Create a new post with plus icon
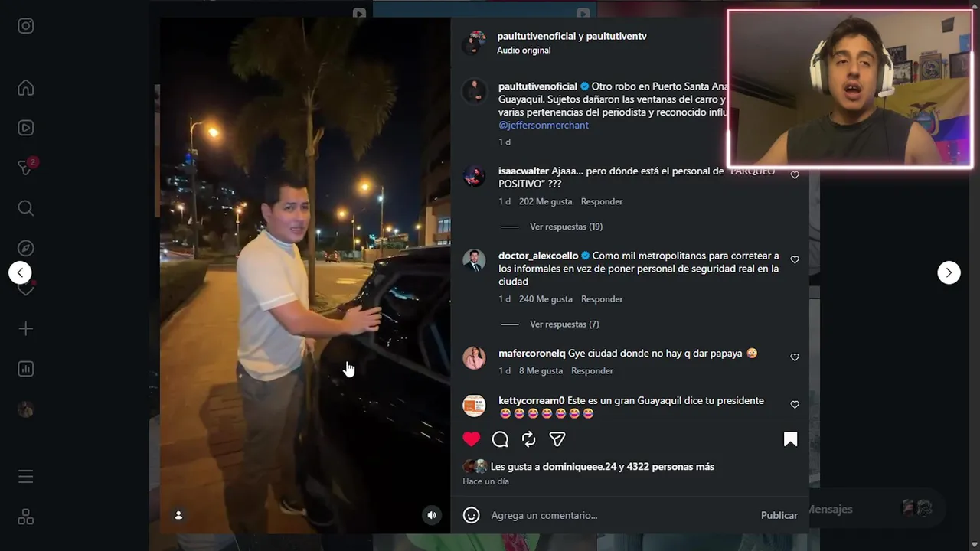This screenshot has width=980, height=551. point(26,328)
